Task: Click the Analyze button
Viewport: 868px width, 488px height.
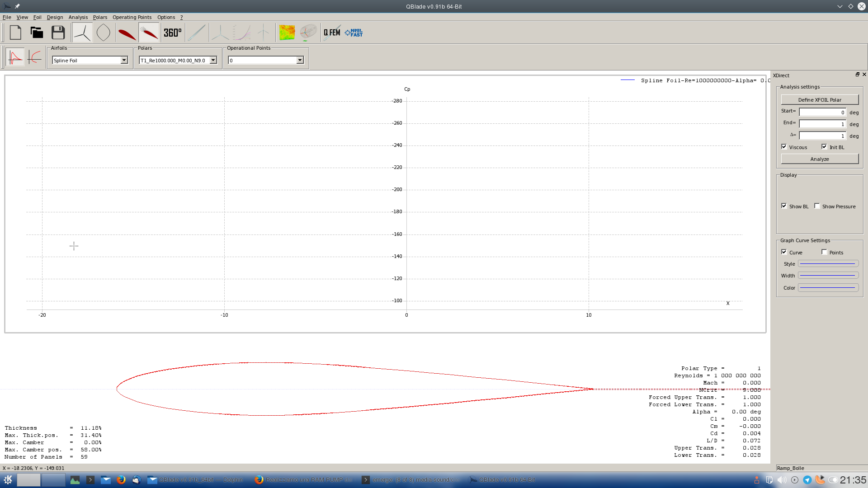Action: click(x=820, y=159)
